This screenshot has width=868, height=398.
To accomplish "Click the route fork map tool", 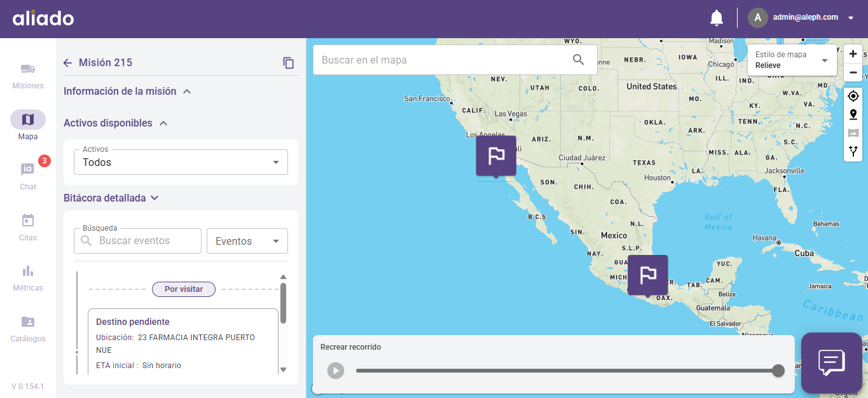I will [853, 151].
